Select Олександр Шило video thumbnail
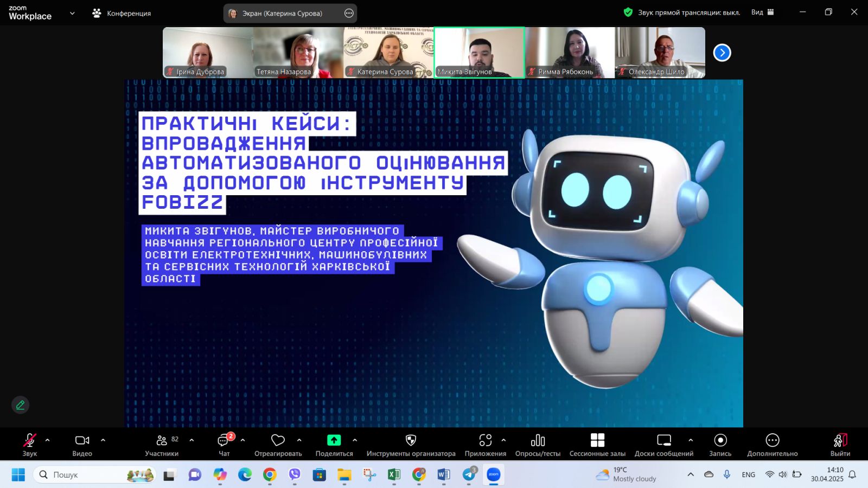 (x=660, y=53)
